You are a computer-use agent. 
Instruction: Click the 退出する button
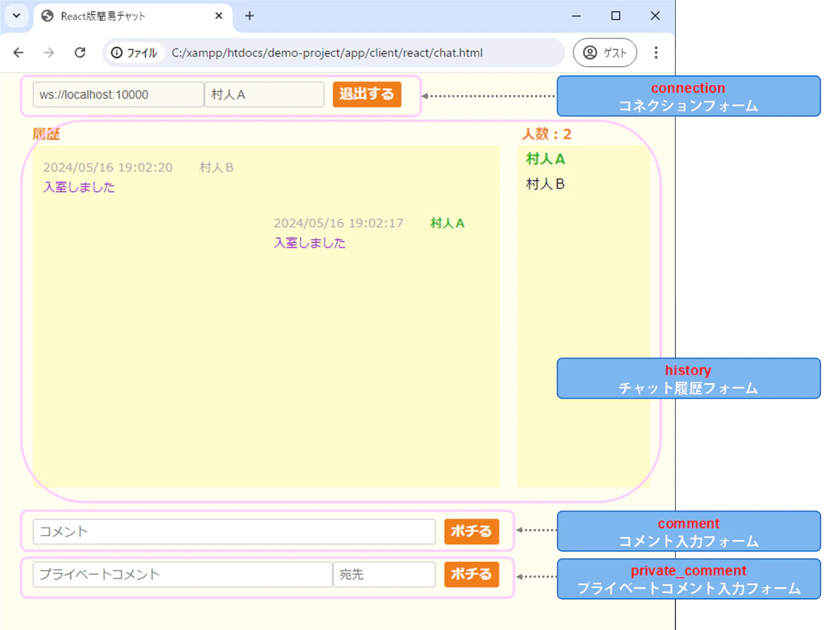pyautogui.click(x=367, y=94)
